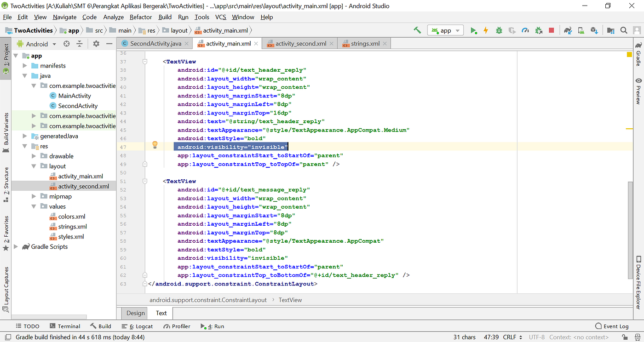644x342 pixels.
Task: Switch to the strings.xml editor tab
Action: point(365,44)
